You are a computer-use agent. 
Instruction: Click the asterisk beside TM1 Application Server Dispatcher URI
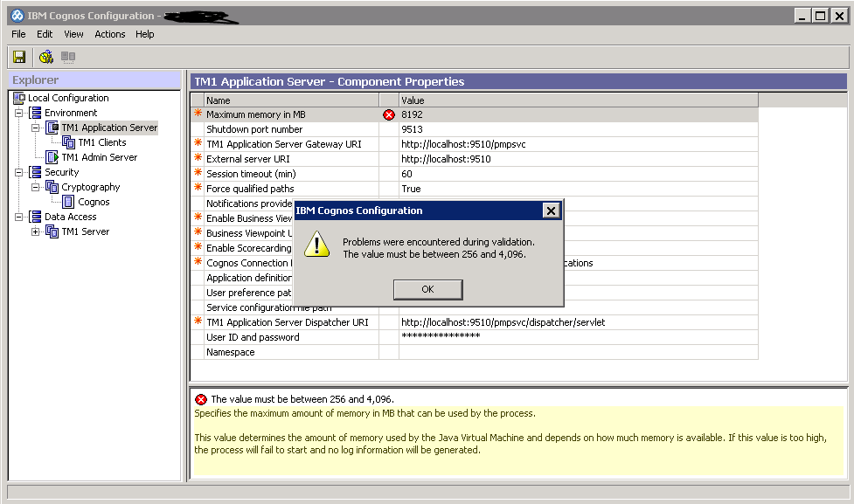click(198, 321)
